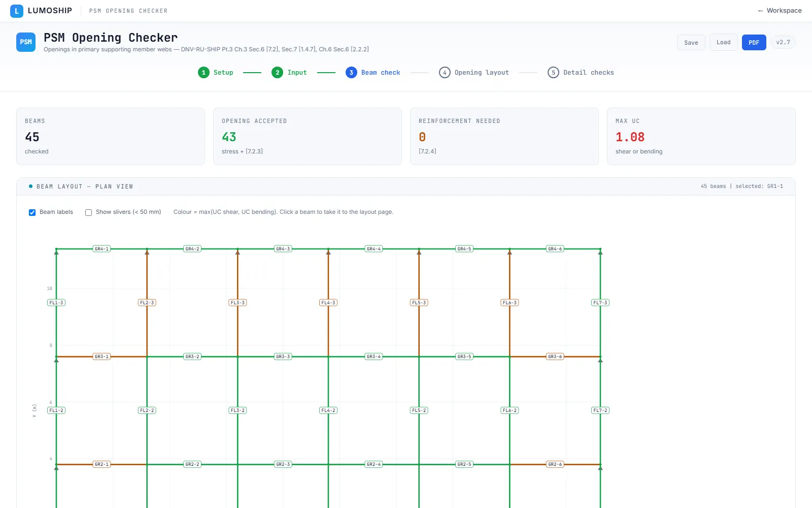Viewport: 812px width, 508px height.
Task: Select beam FL1-2 label
Action: pyautogui.click(x=56, y=410)
